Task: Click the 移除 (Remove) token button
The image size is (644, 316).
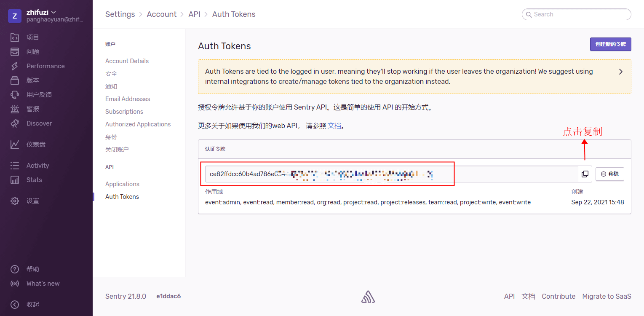Action: click(x=610, y=174)
